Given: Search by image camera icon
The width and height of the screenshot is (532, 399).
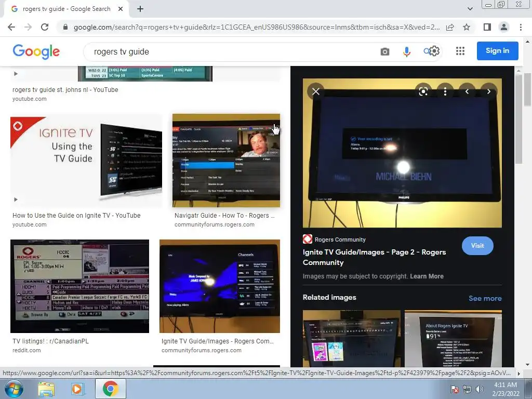Looking at the screenshot, I should pos(385,51).
